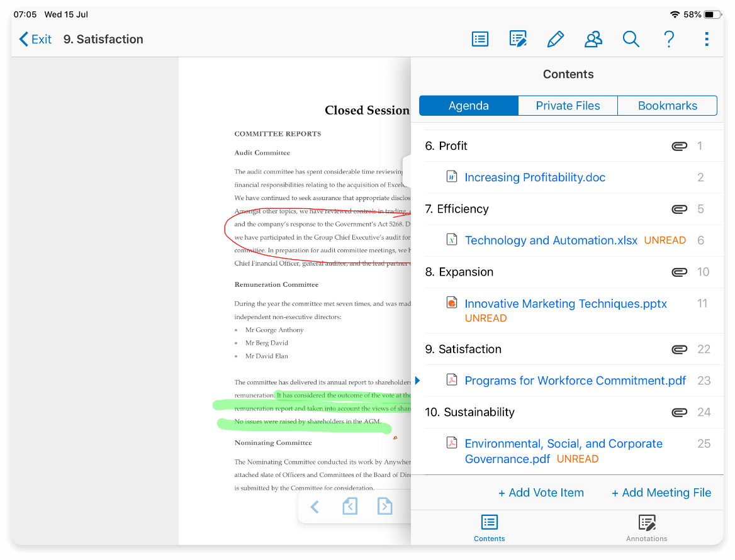Image resolution: width=735 pixels, height=560 pixels.
Task: Open Technology and Automation.xlsx
Action: [x=551, y=240]
